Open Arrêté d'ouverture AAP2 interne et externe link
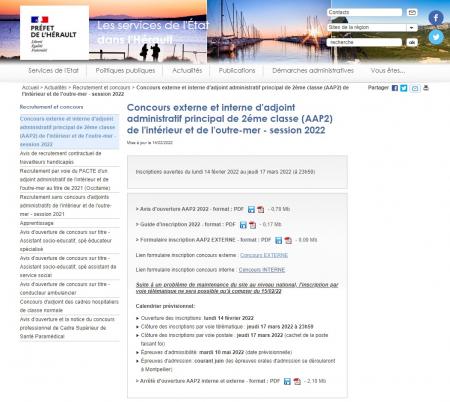The width and height of the screenshot is (450, 402). 207,381
